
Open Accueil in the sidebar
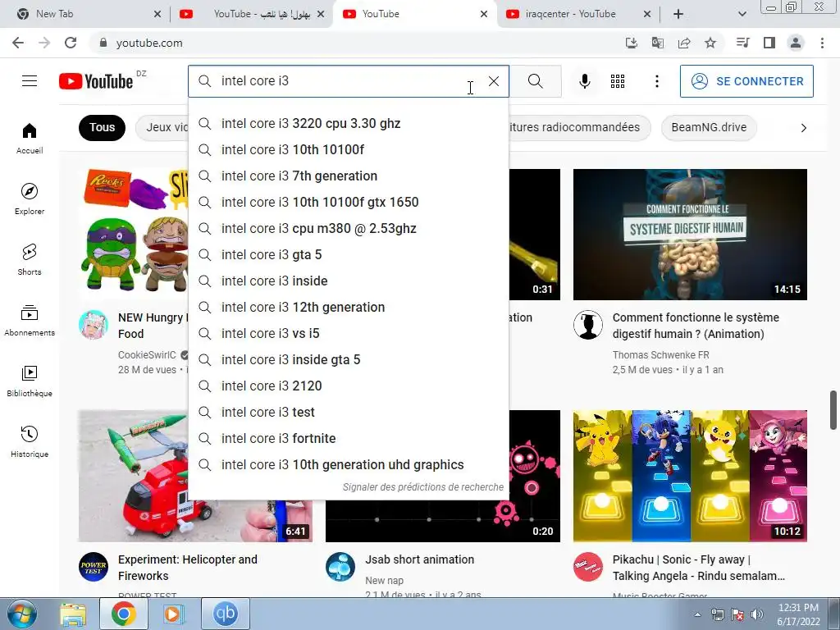pyautogui.click(x=30, y=139)
